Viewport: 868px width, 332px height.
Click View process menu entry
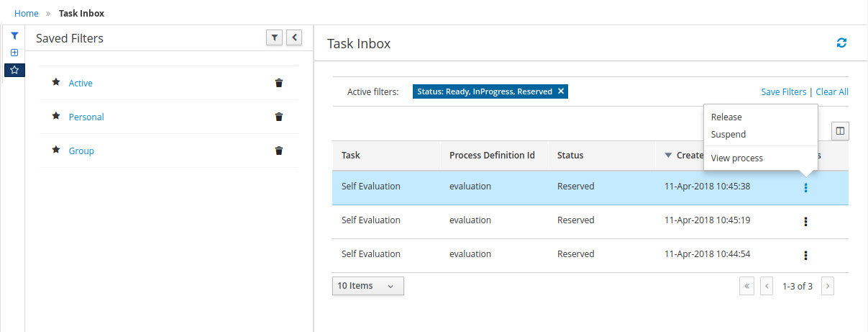pos(736,158)
